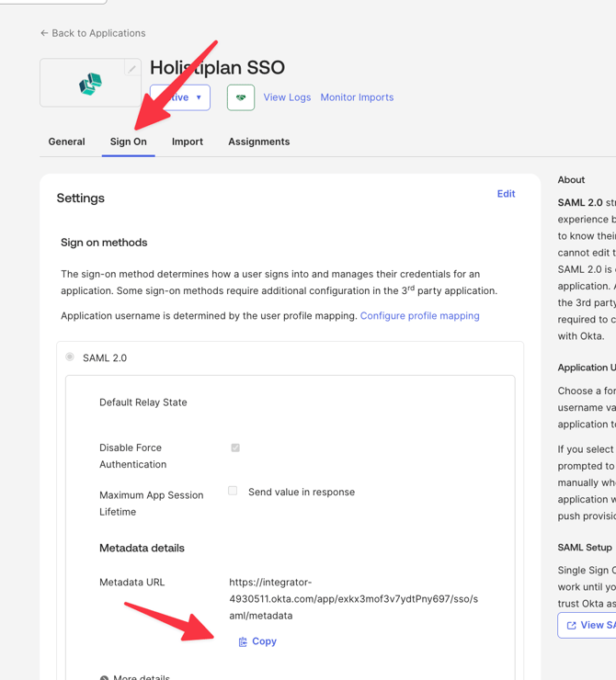Open the Assignments tab
The height and width of the screenshot is (680, 616).
click(258, 142)
